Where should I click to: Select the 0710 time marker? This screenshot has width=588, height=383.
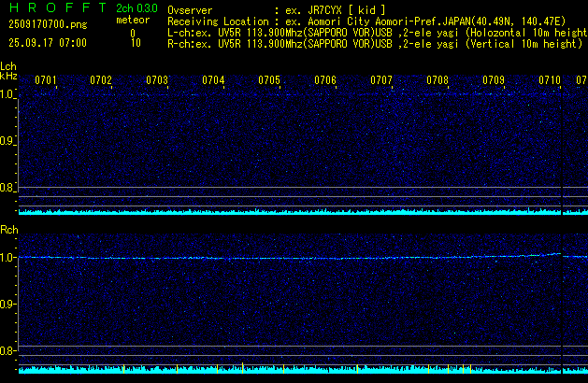tap(550, 80)
